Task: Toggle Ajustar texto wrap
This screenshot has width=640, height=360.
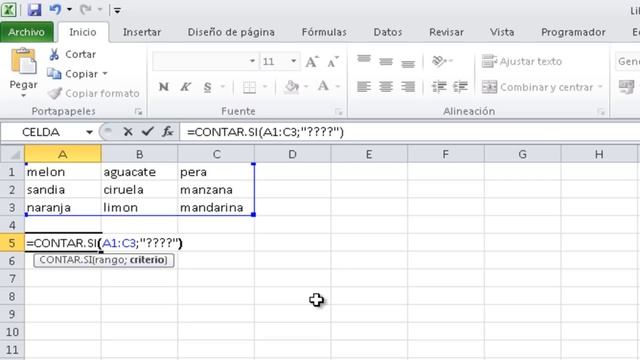Action: [522, 61]
